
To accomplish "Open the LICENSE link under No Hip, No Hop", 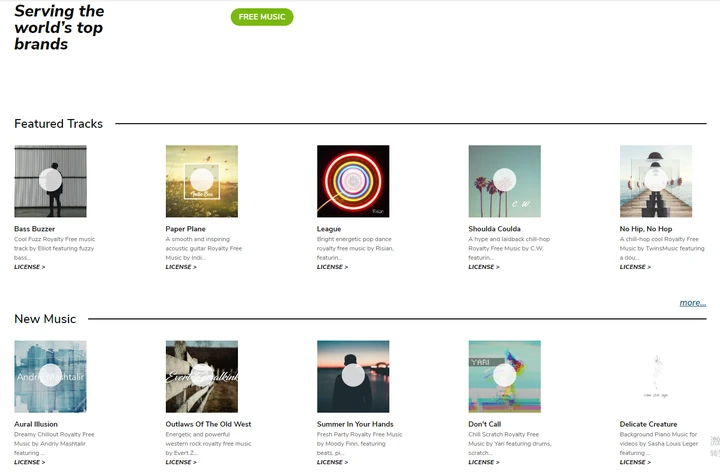I will (635, 267).
